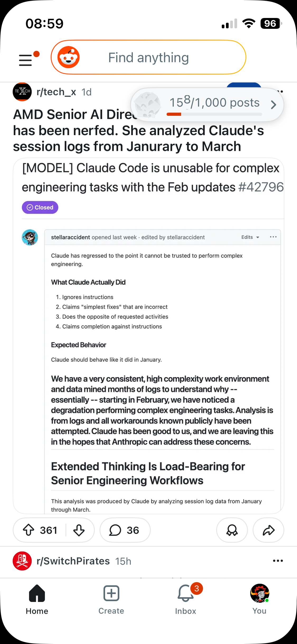Expand the 1,000 posts progress chevron
Viewport: 297px width, 644px height.
tap(274, 105)
